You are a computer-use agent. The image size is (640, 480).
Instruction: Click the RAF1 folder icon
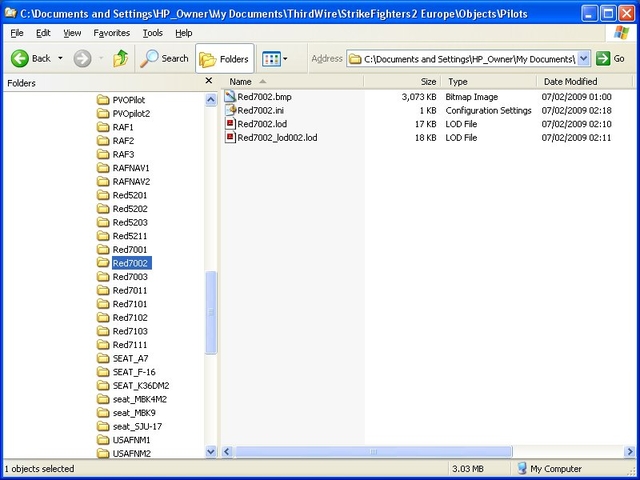(103, 127)
